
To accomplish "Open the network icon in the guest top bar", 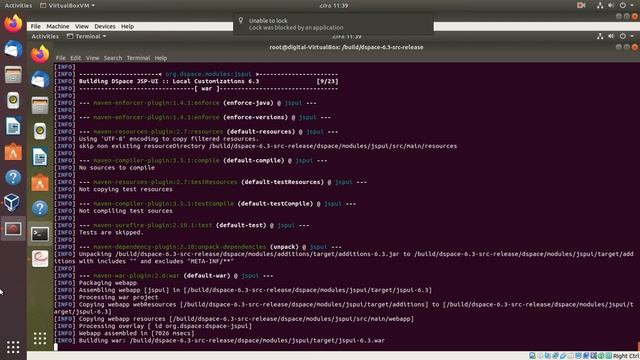I will pyautogui.click(x=600, y=36).
